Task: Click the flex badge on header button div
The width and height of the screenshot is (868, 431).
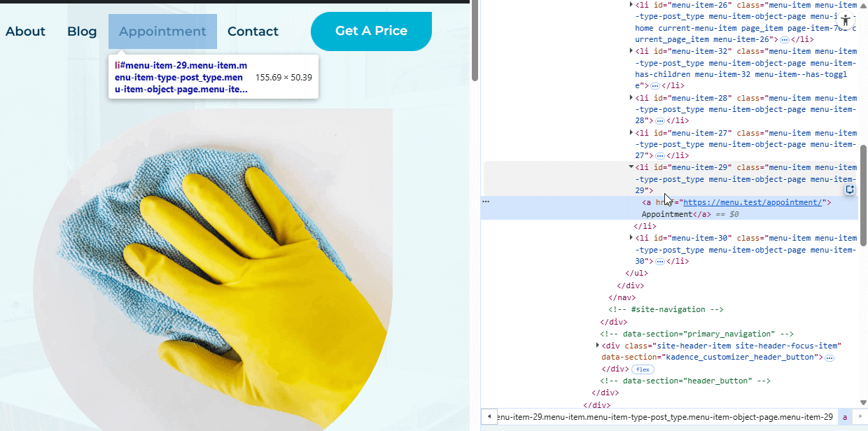Action: [x=642, y=369]
